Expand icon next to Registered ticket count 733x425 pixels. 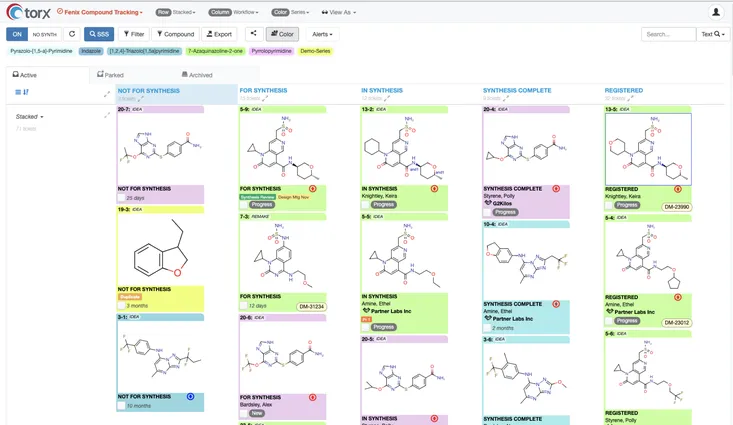click(x=630, y=98)
